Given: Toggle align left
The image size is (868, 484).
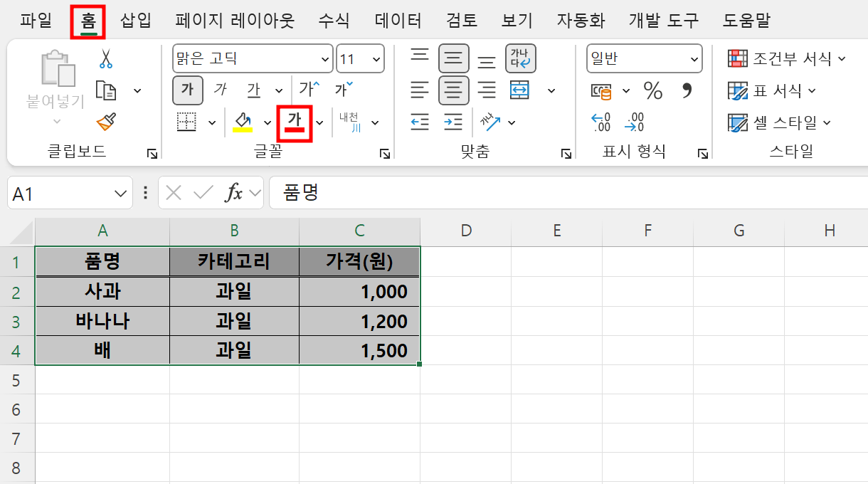Looking at the screenshot, I should pos(420,90).
